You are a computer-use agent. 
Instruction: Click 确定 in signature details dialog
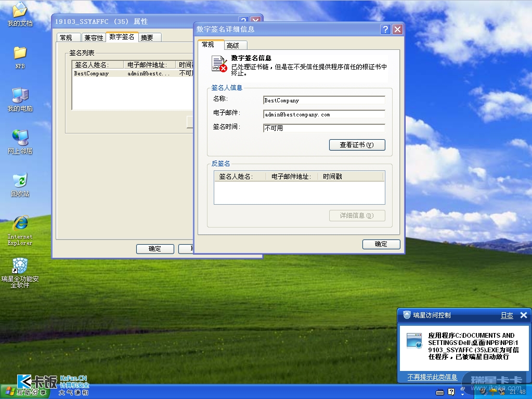pos(381,244)
